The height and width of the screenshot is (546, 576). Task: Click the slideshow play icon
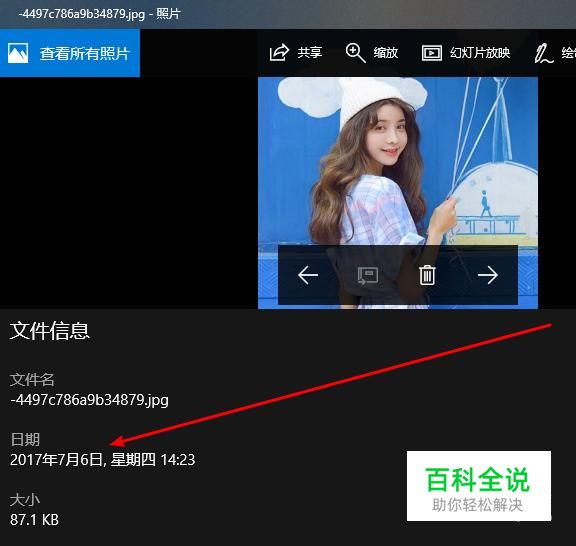(432, 53)
